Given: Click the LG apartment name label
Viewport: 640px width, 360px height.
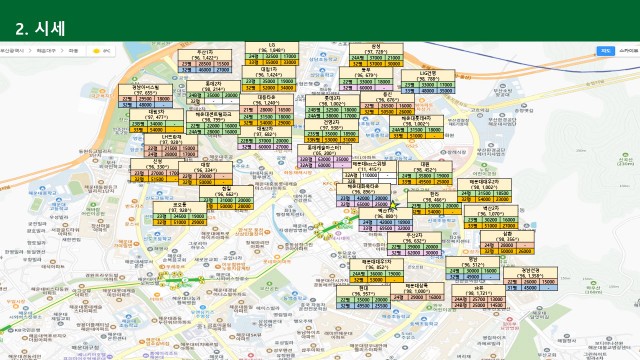Looking at the screenshot, I should tap(271, 45).
